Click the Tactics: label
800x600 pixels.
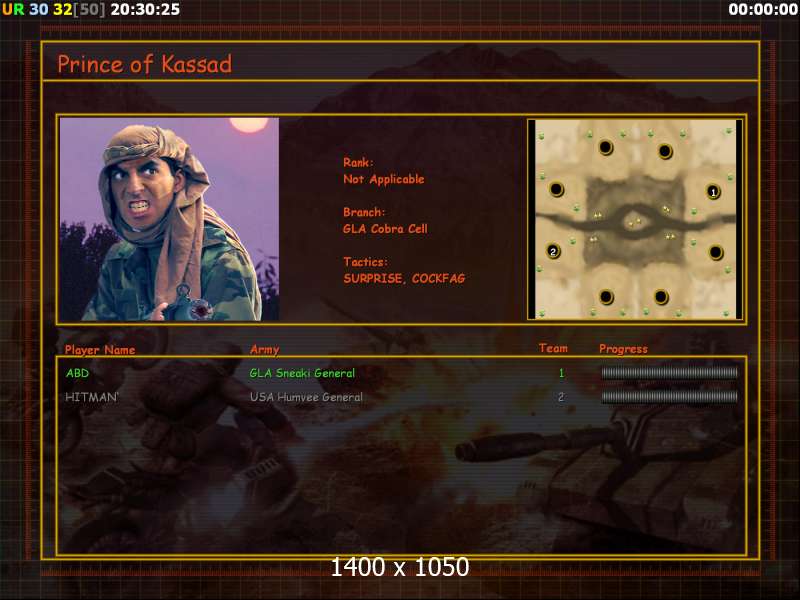pos(365,262)
